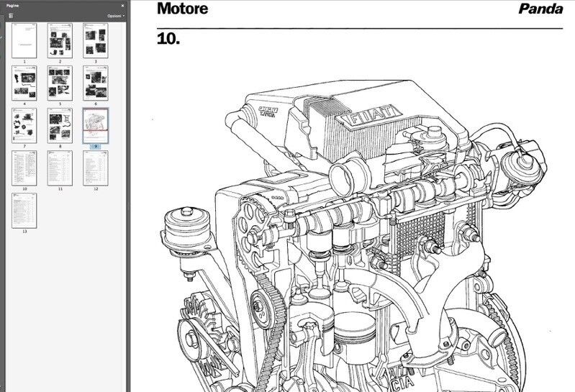575x392 pixels.
Task: Open page 10 table thumbnail
Action: (x=24, y=168)
